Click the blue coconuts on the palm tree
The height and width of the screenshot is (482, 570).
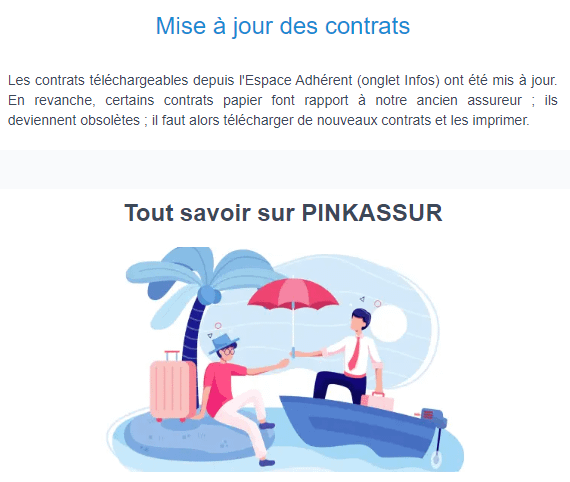[209, 294]
